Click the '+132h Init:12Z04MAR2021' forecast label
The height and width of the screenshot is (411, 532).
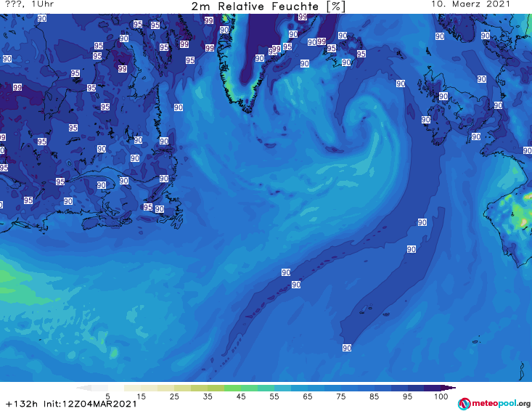click(72, 404)
